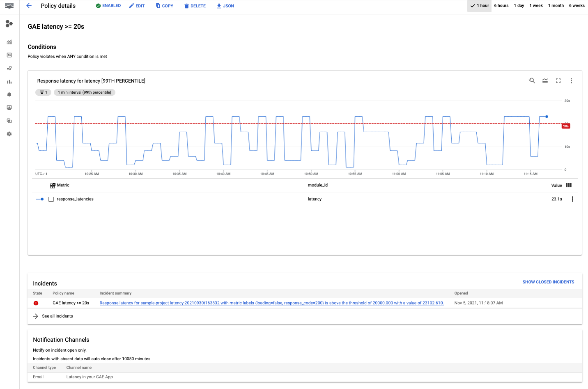
Task: Open row options for the latency metric
Action: point(572,199)
